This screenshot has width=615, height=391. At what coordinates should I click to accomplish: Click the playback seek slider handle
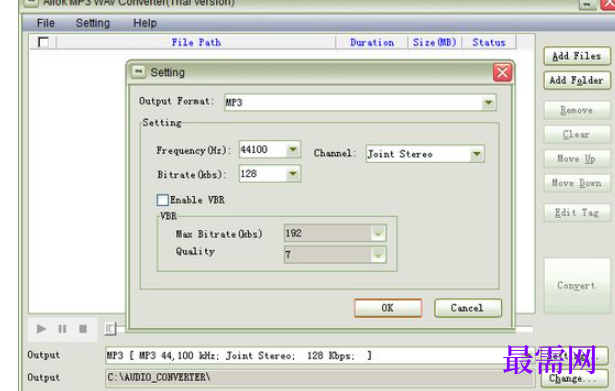pyautogui.click(x=111, y=329)
